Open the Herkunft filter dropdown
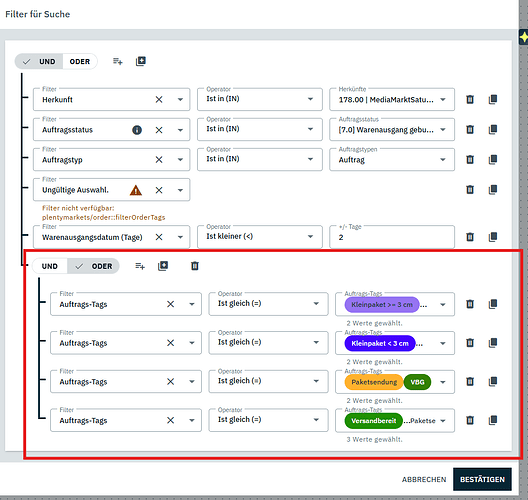 tap(180, 99)
